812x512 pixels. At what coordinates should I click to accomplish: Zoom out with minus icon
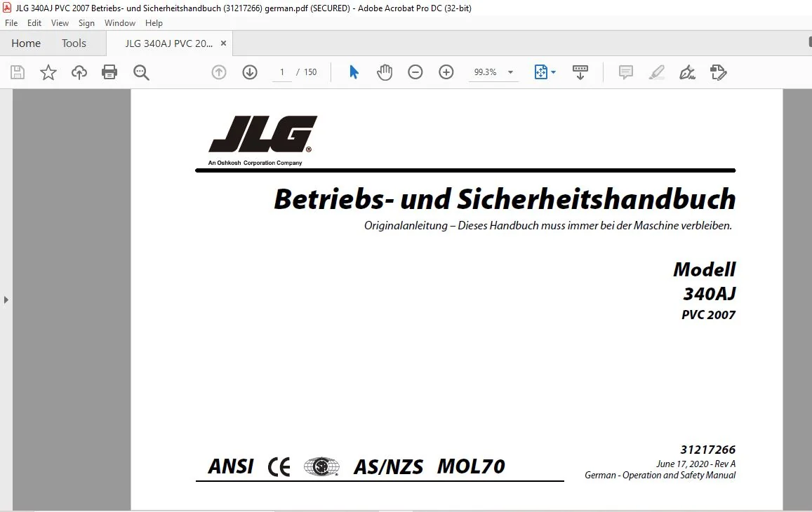415,72
